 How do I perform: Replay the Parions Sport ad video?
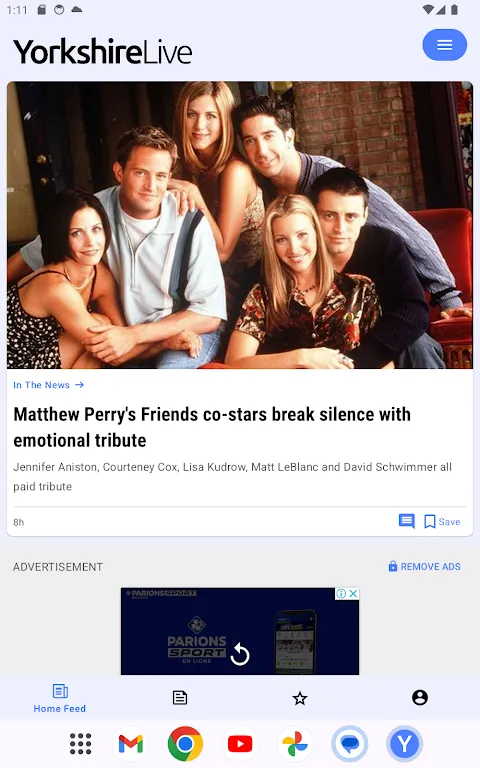(x=240, y=654)
